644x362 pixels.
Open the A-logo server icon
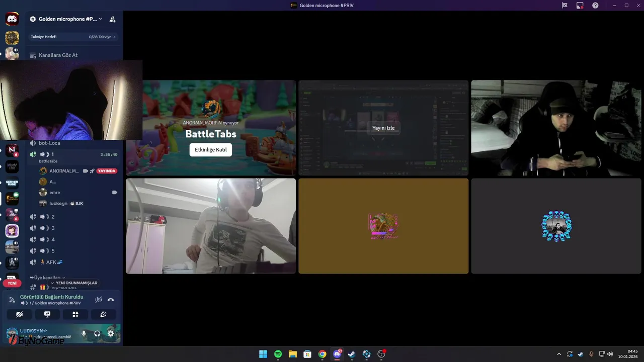(12, 262)
